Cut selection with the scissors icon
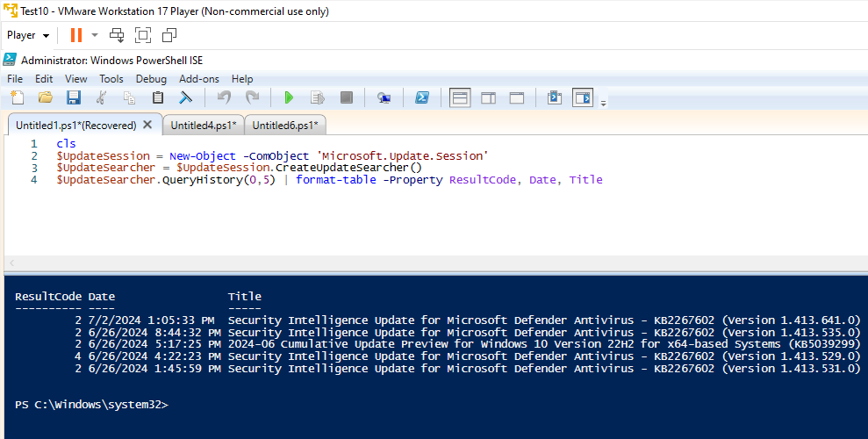This screenshot has height=439, width=868. 101,98
